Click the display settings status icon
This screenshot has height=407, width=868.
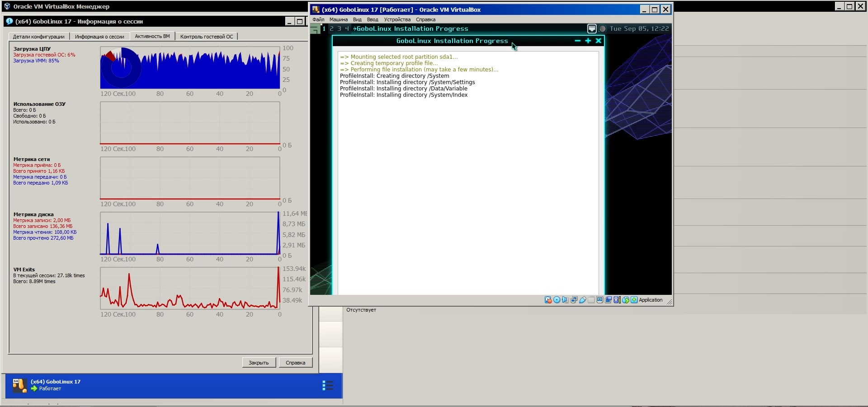coord(600,300)
